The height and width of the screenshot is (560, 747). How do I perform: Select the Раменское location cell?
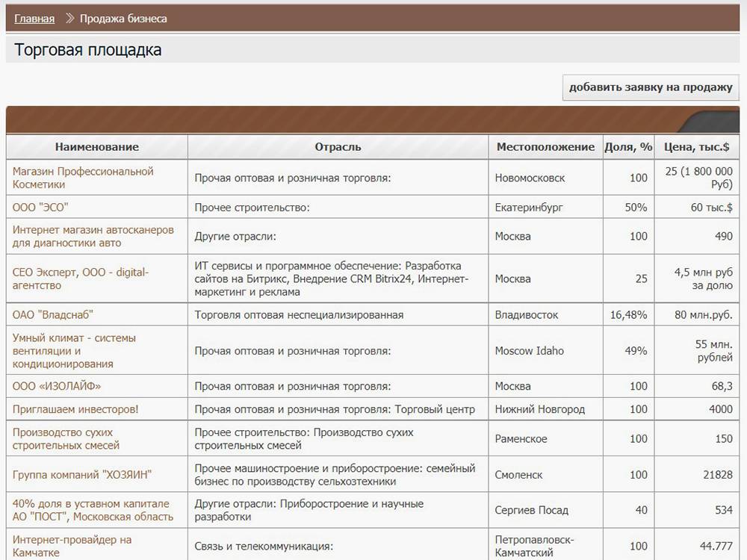pos(545,438)
